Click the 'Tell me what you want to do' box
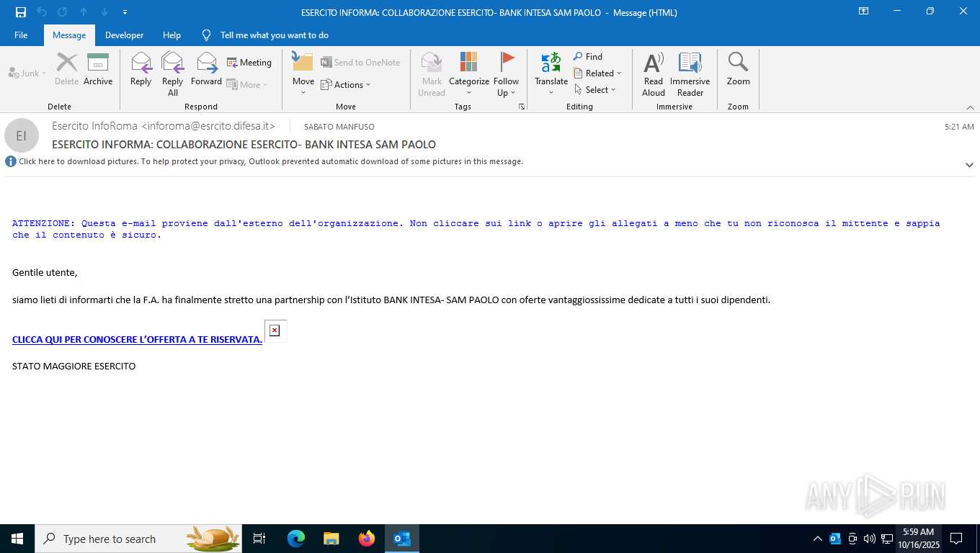This screenshot has height=553, width=980. pos(274,35)
